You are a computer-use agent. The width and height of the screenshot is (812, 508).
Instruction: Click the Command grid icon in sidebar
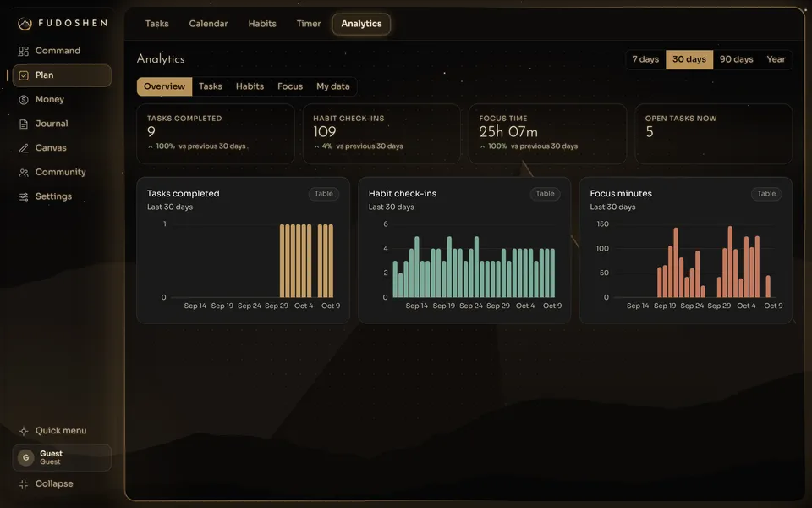pyautogui.click(x=24, y=51)
